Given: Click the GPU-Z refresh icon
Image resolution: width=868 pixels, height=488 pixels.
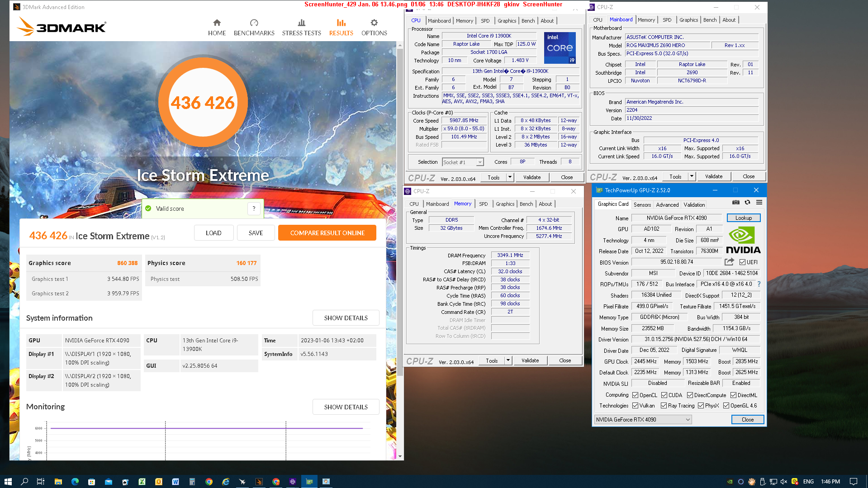Looking at the screenshot, I should [x=747, y=202].
